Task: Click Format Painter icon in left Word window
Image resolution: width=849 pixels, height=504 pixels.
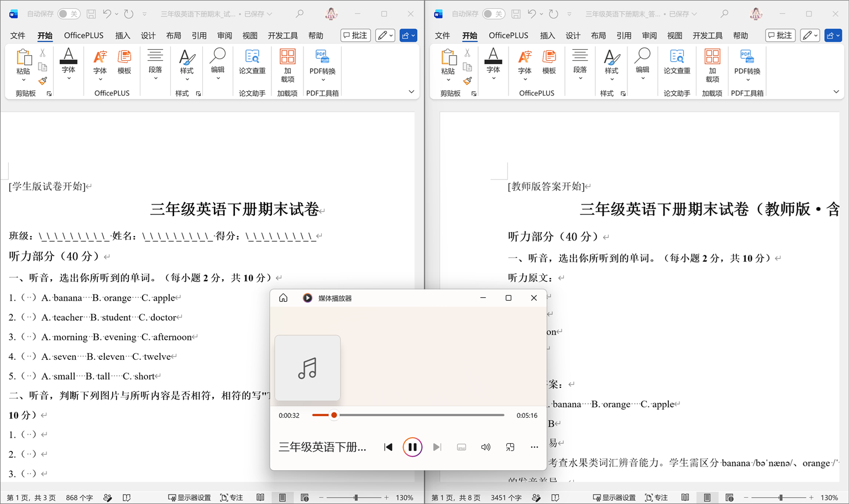Action: tap(43, 81)
